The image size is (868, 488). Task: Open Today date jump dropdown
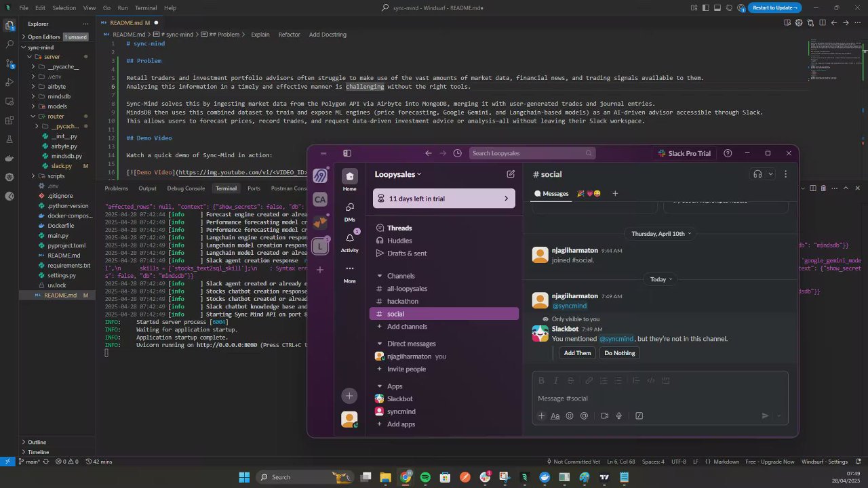coord(661,279)
